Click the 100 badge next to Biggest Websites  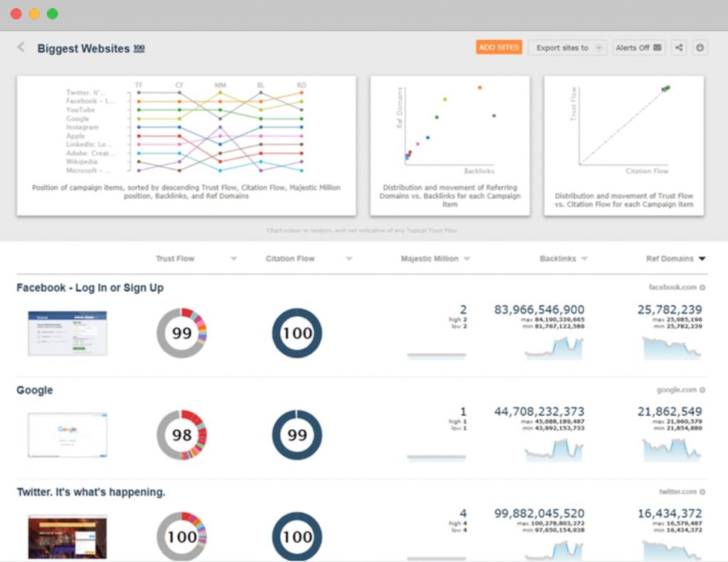click(x=139, y=48)
